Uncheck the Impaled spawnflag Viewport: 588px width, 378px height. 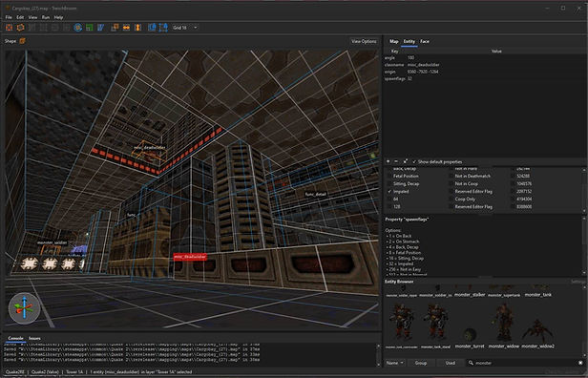pyautogui.click(x=389, y=191)
